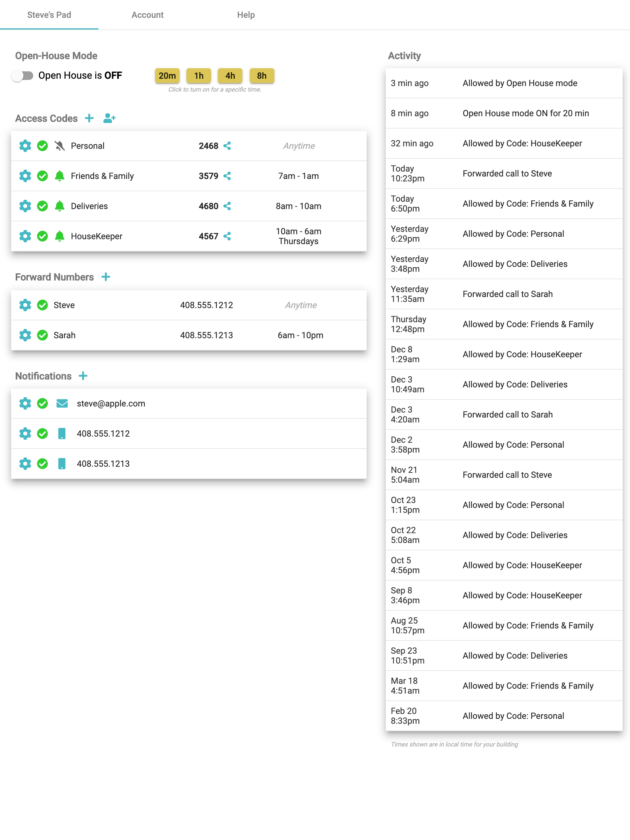Click the email icon for steve@apple.com
The image size is (630, 840).
pos(62,403)
